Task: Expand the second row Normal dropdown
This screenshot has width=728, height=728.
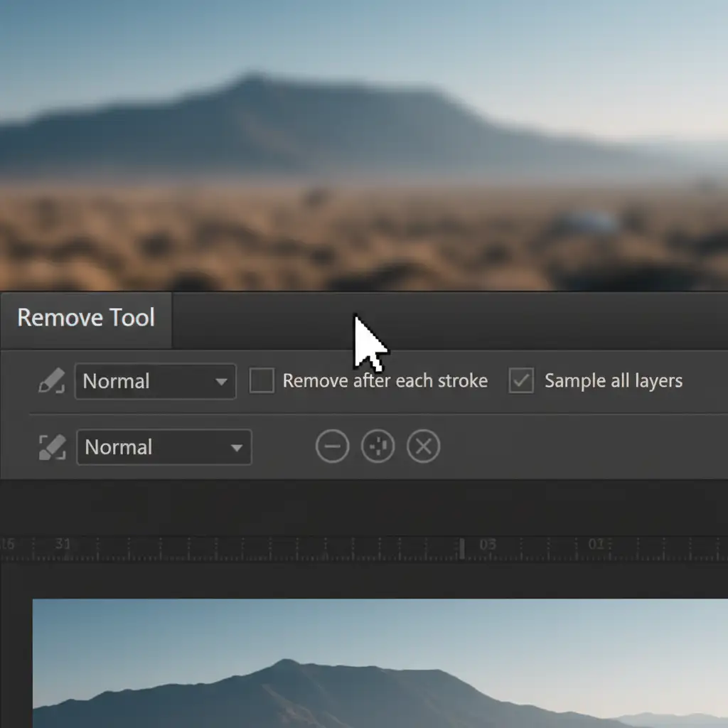Action: (164, 447)
